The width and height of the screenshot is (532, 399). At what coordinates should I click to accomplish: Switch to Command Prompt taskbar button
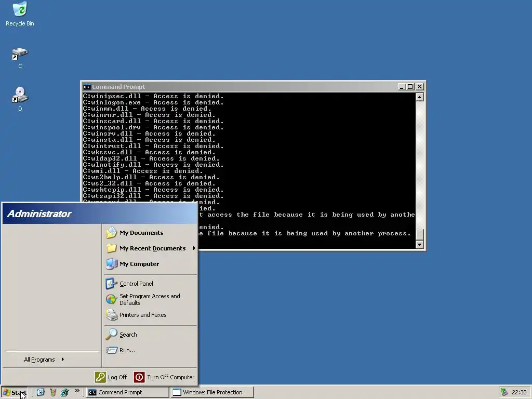(128, 392)
